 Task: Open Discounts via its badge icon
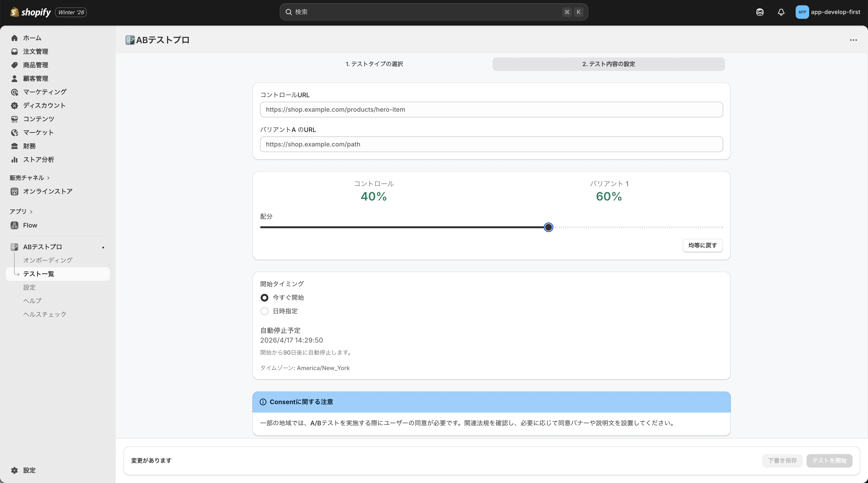[14, 105]
